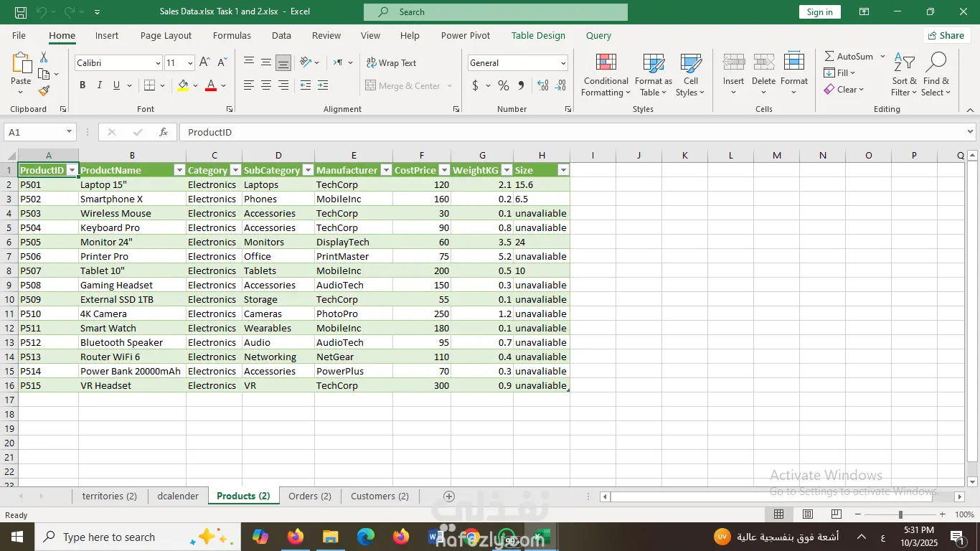Open Format as Table gallery

[654, 75]
